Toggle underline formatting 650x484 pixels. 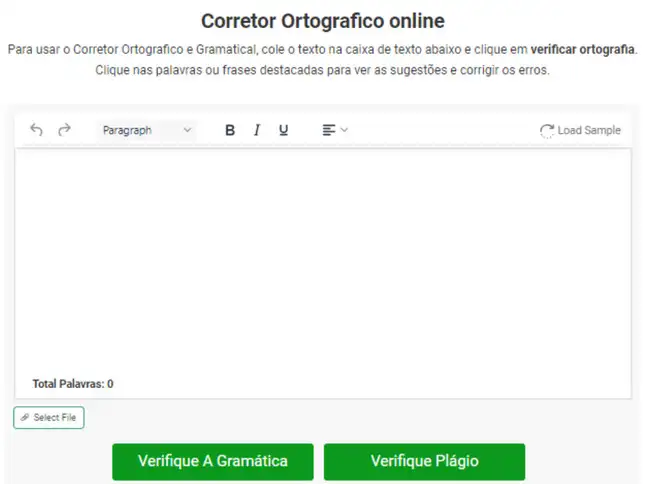pos(284,130)
